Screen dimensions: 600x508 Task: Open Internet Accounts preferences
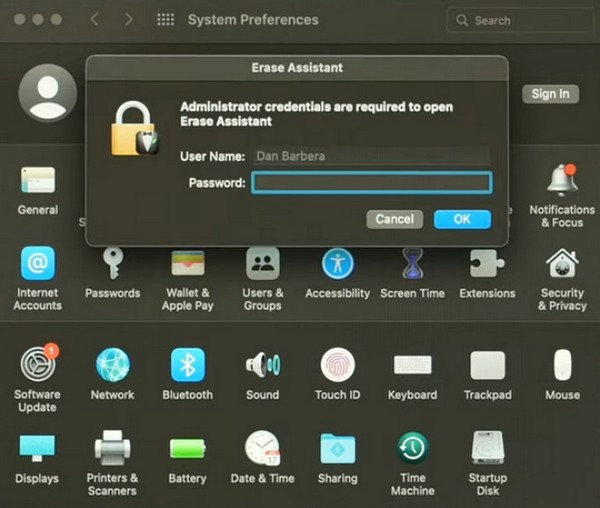pyautogui.click(x=38, y=263)
